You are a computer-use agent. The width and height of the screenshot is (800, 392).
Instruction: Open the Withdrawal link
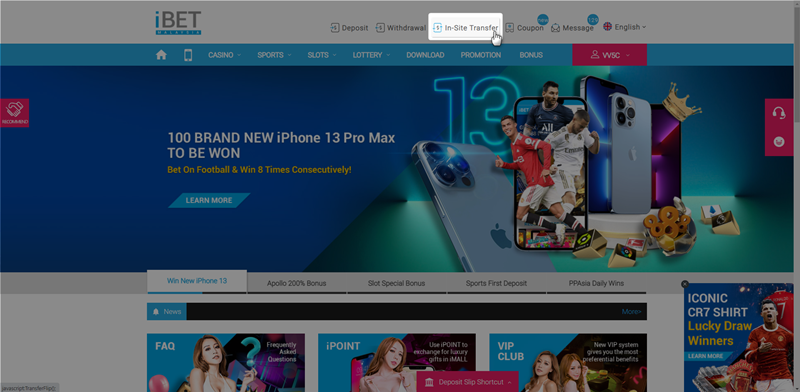pos(401,28)
